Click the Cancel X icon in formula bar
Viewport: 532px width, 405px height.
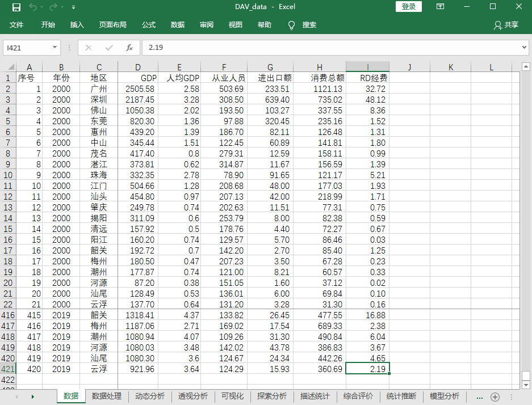click(89, 48)
